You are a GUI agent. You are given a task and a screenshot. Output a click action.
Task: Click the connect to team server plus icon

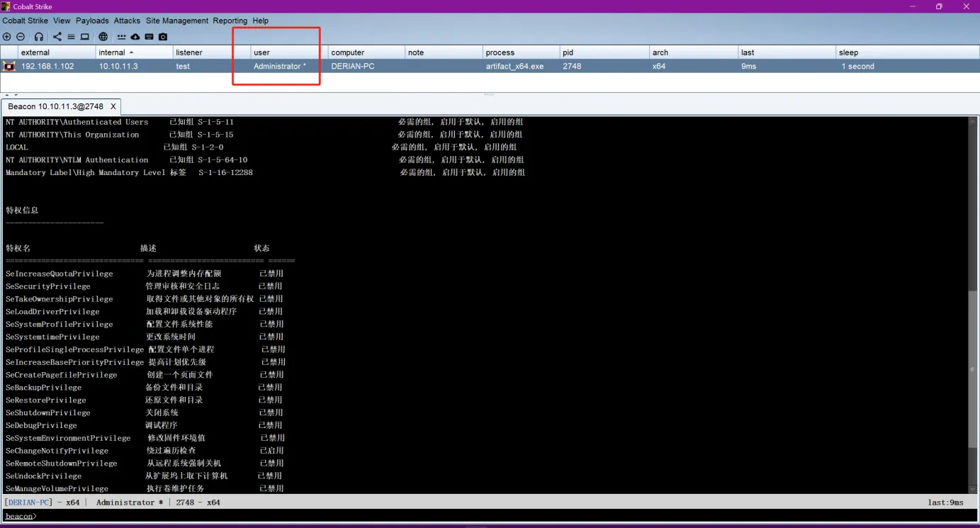tap(7, 37)
